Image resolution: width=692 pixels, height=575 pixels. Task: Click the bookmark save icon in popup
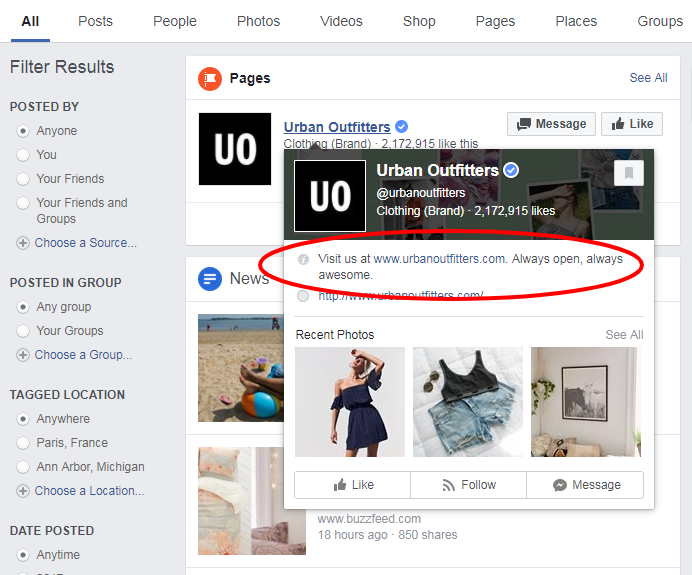pyautogui.click(x=628, y=173)
